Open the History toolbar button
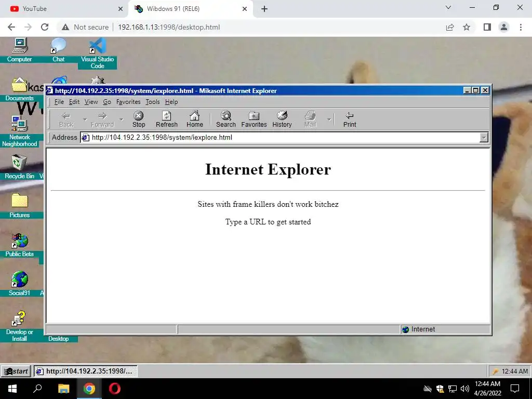 [282, 119]
